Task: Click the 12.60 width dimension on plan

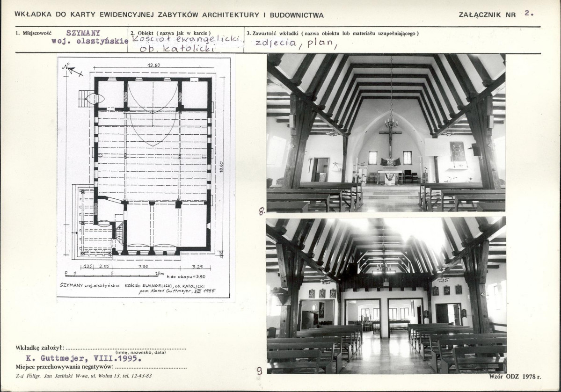Action: [154, 65]
